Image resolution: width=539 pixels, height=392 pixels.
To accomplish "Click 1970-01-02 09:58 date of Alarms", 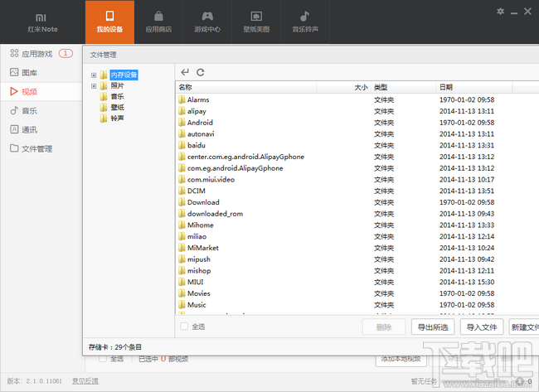I will point(467,99).
